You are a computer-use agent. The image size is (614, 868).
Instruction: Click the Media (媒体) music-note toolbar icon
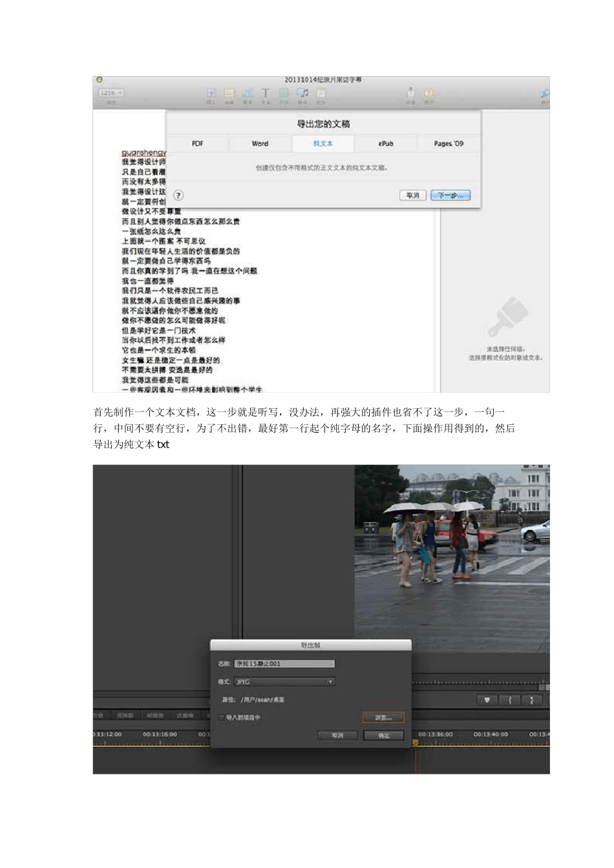point(302,94)
